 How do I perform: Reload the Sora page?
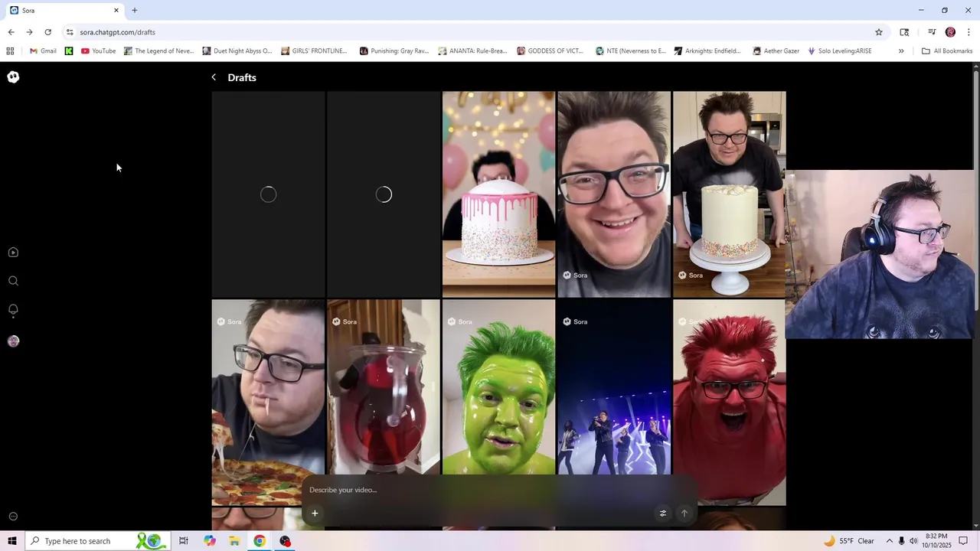tap(48, 32)
